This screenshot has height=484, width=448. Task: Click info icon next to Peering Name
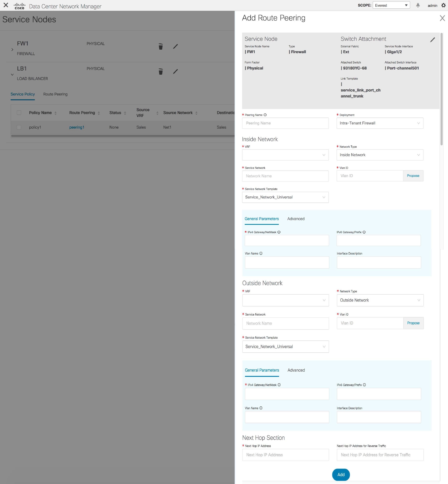click(265, 115)
